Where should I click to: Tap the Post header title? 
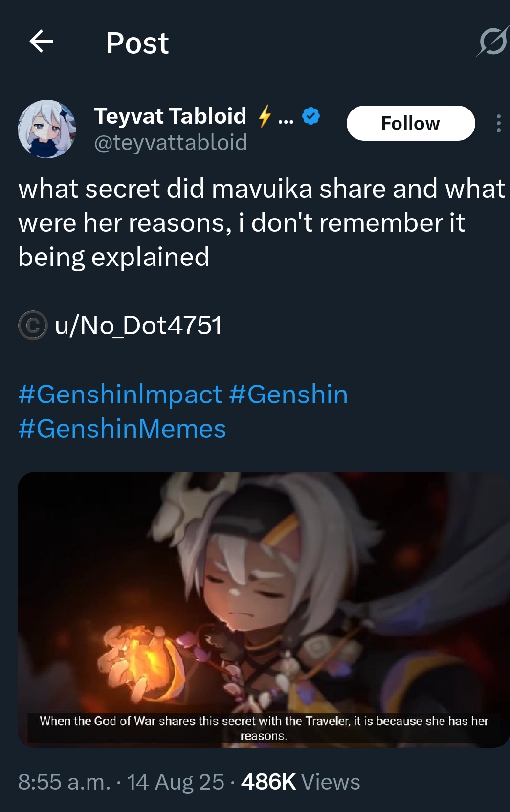point(137,43)
